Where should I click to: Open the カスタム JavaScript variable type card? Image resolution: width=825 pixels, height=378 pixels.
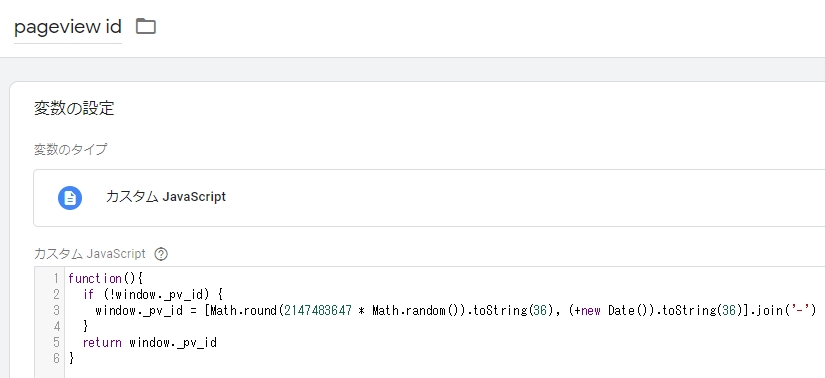coord(429,198)
